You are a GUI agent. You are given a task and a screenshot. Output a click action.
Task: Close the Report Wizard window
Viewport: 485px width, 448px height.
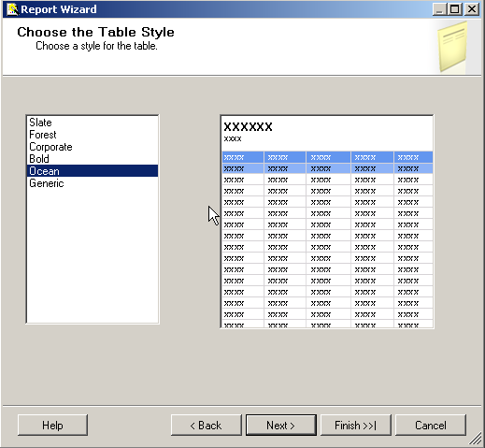472,9
